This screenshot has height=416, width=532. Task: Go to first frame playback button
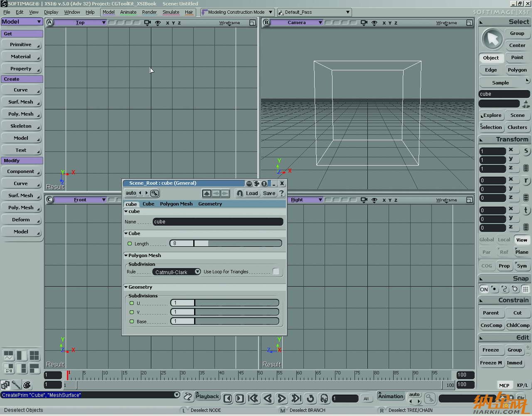point(253,399)
